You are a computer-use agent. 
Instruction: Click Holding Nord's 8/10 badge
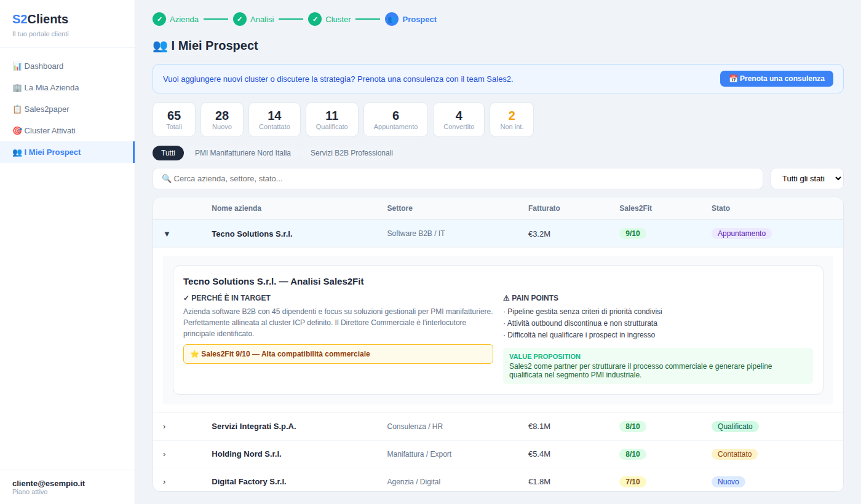coord(633,454)
